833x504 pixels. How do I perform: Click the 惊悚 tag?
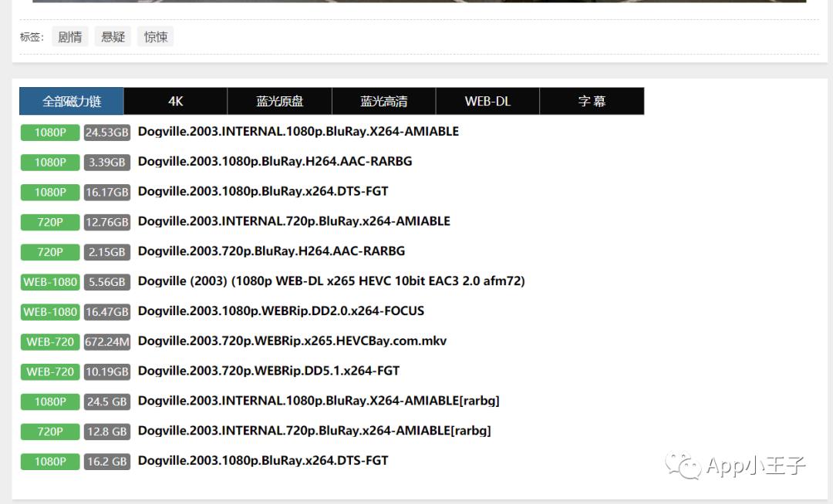[x=155, y=37]
